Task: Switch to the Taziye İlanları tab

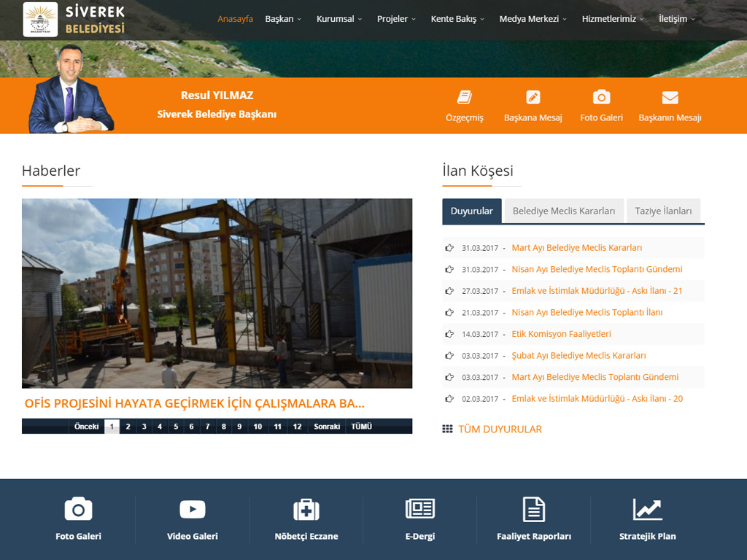Action: coord(662,211)
